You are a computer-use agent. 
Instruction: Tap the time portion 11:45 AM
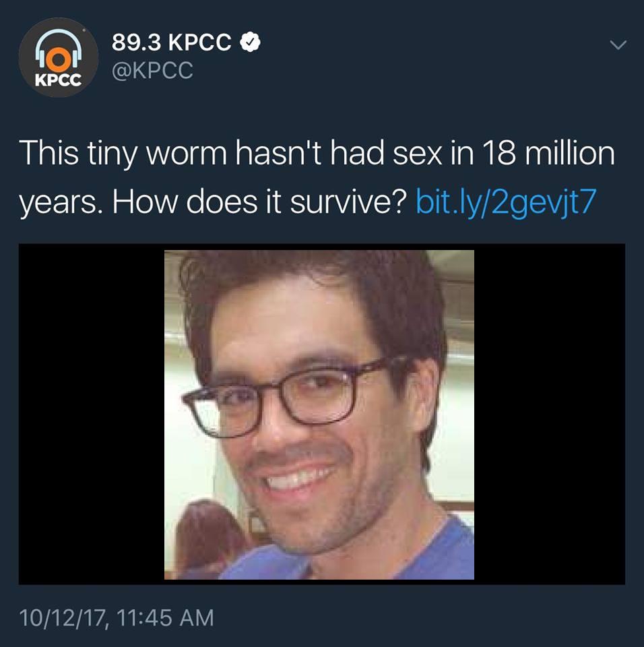point(165,618)
